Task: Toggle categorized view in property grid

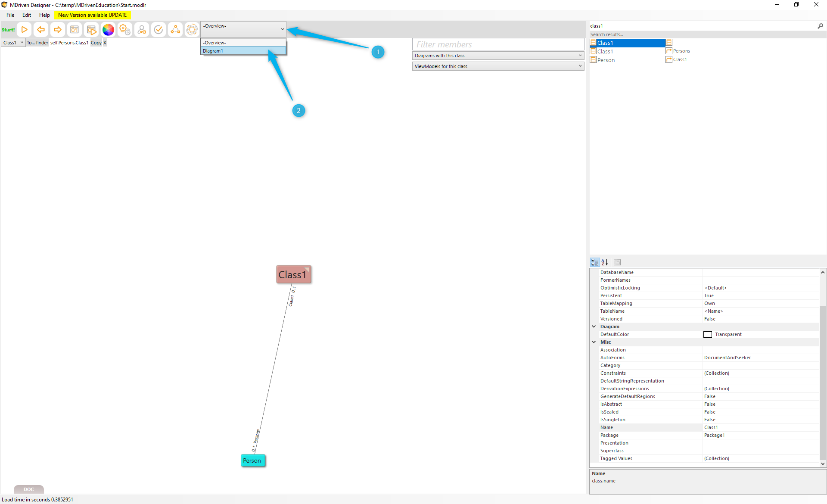Action: 595,262
